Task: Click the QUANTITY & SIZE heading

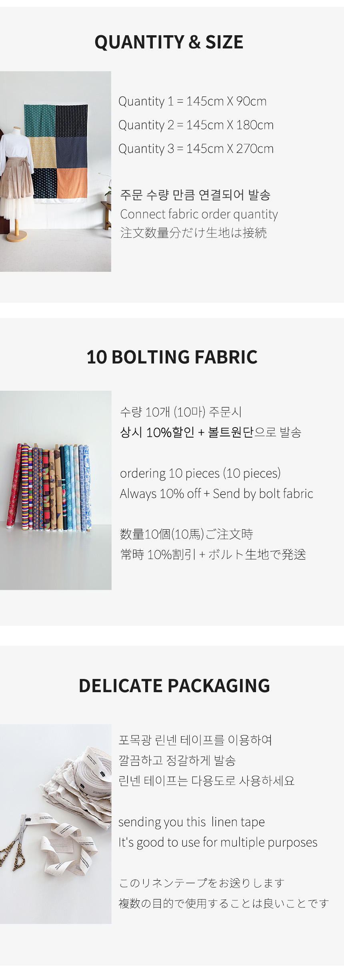Action: (x=169, y=42)
